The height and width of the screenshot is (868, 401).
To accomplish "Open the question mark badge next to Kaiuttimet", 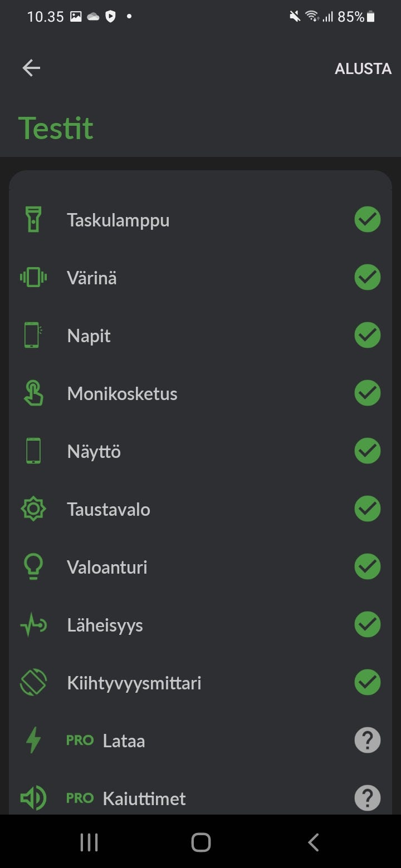I will click(x=367, y=798).
